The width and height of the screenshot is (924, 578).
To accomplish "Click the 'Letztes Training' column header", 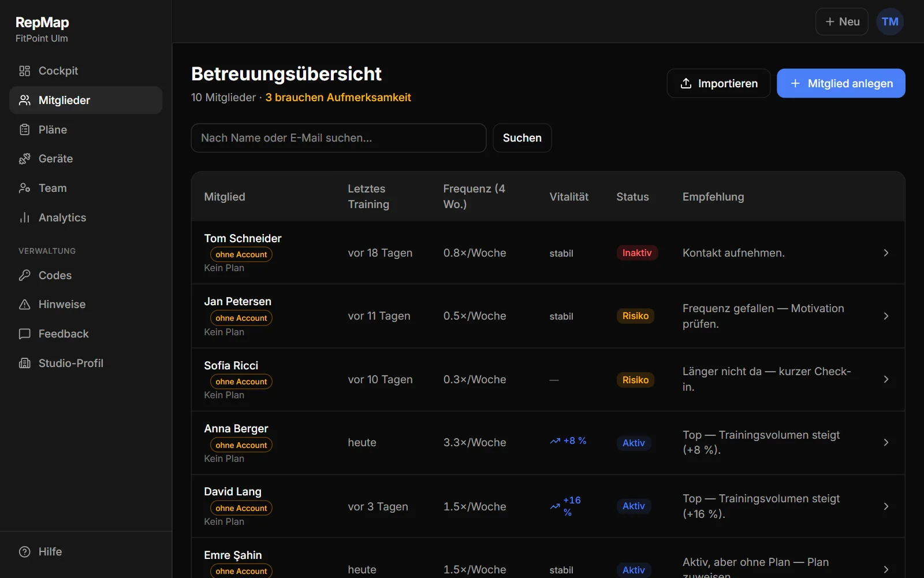I will click(x=368, y=197).
